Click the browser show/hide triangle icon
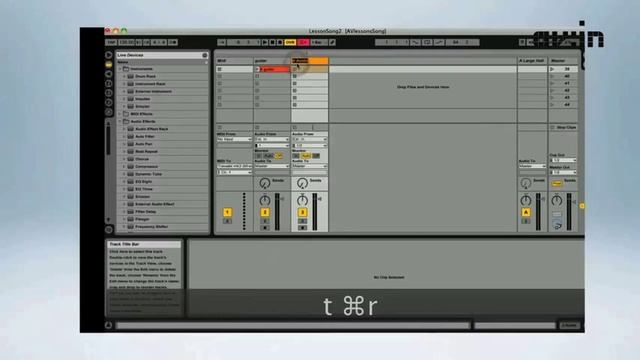This screenshot has width=640, height=360. 109,55
